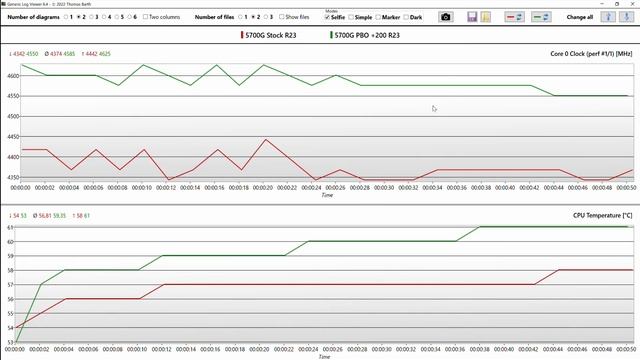Viewport: 640px width, 360px height.
Task: Open the CPU Temperature diagram selector
Action: pyautogui.click(x=602, y=216)
